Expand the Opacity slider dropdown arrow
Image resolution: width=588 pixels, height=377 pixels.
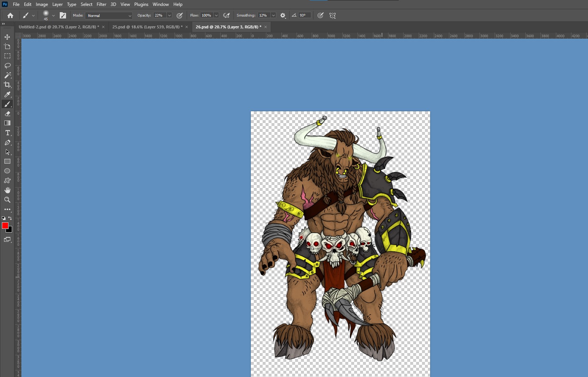(x=169, y=15)
